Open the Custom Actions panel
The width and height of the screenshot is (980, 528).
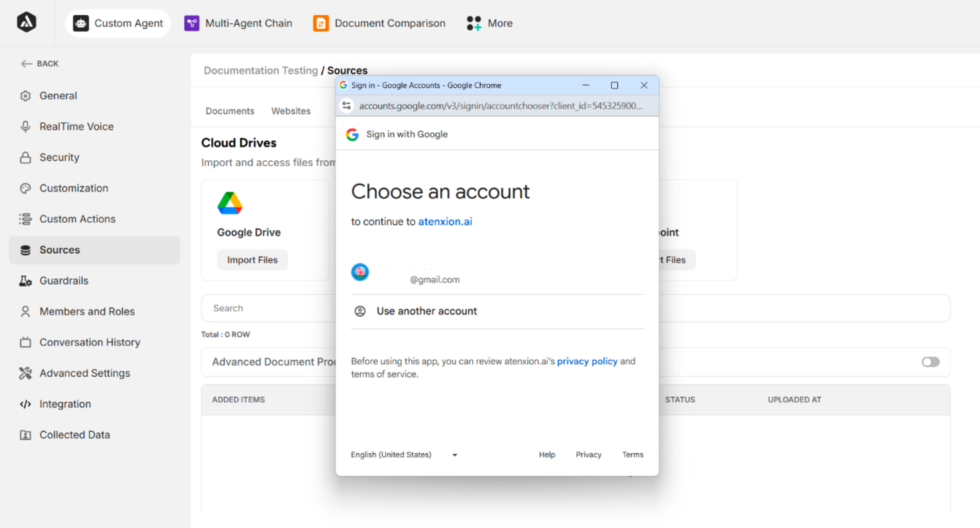coord(77,219)
